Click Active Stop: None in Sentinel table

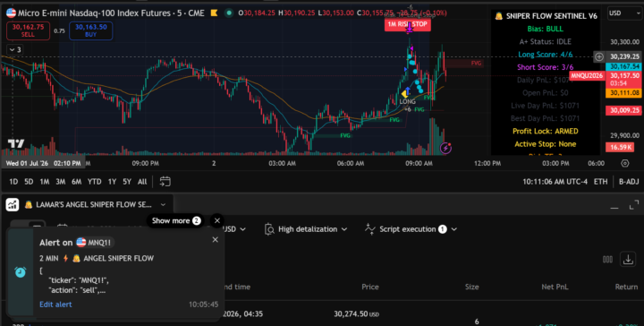pyautogui.click(x=546, y=144)
